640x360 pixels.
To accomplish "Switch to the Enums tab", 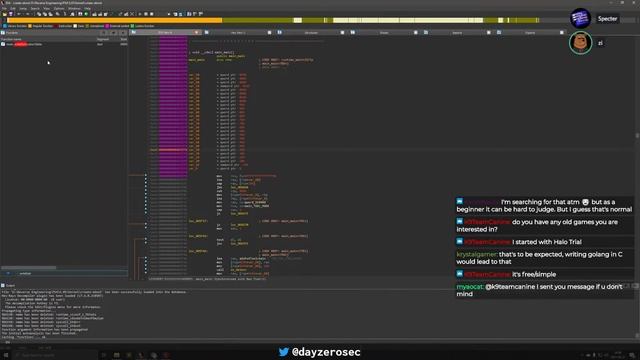I will [x=384, y=32].
